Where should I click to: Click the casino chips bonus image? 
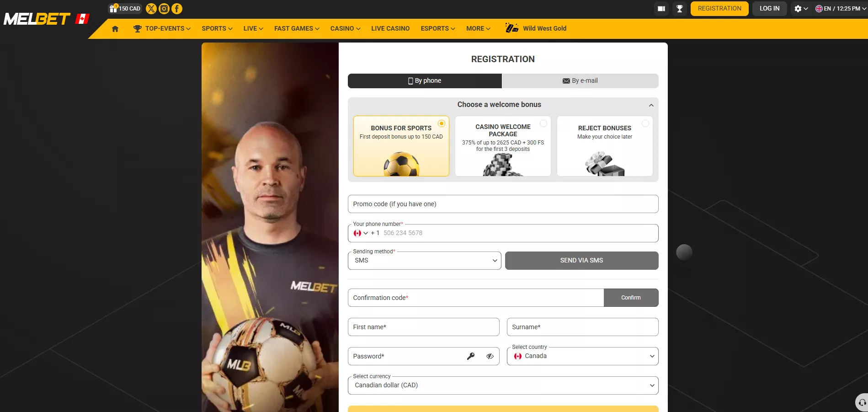pos(502,165)
